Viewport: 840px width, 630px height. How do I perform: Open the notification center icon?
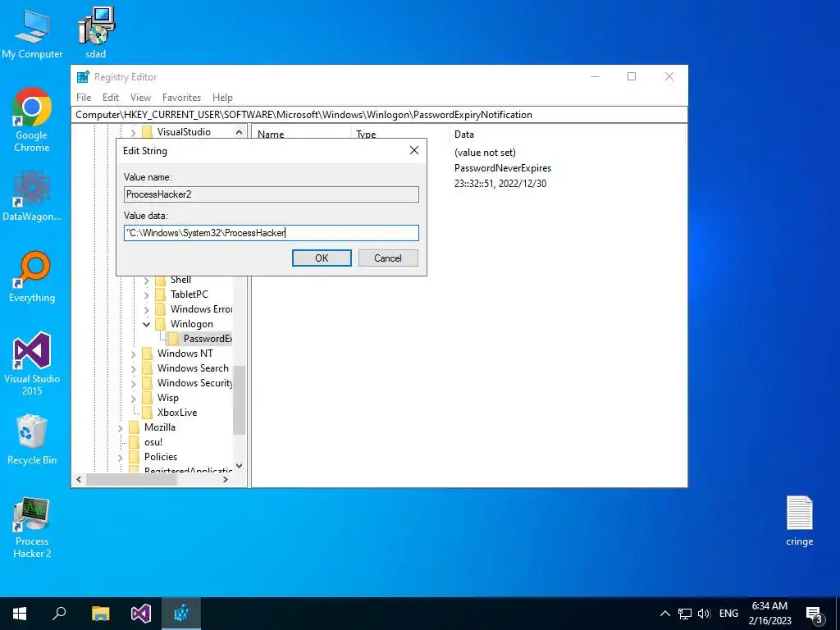click(815, 614)
